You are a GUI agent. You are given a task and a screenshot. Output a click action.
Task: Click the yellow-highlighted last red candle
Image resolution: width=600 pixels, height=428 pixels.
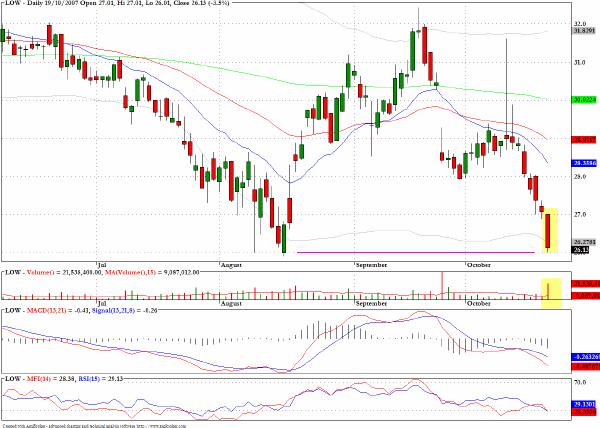coord(548,231)
